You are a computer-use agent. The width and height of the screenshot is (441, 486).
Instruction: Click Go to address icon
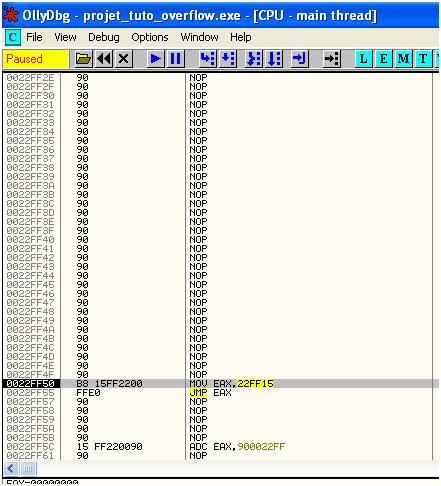(x=331, y=59)
